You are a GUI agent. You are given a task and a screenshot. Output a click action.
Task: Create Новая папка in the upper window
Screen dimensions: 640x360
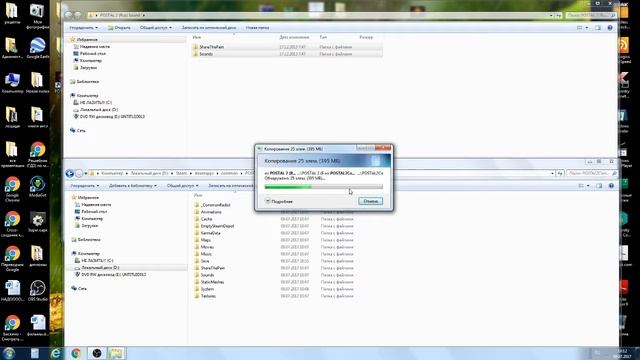click(x=257, y=28)
